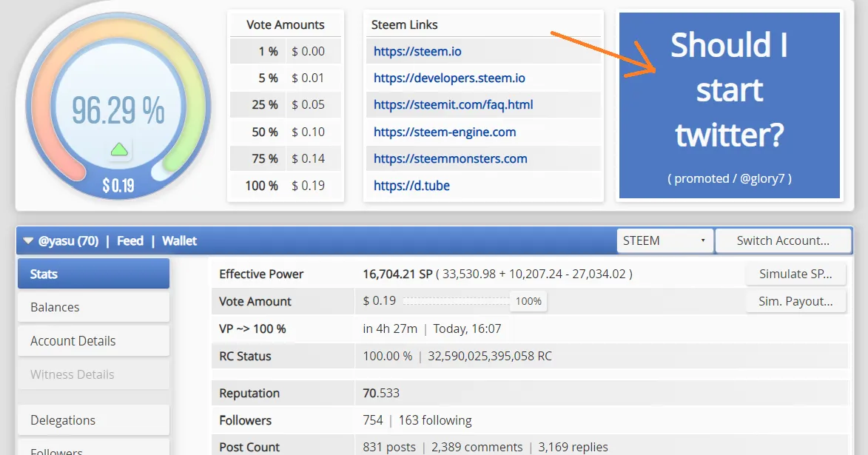Click the Vote Amount 100% slider handle
The height and width of the screenshot is (455, 868).
[528, 301]
